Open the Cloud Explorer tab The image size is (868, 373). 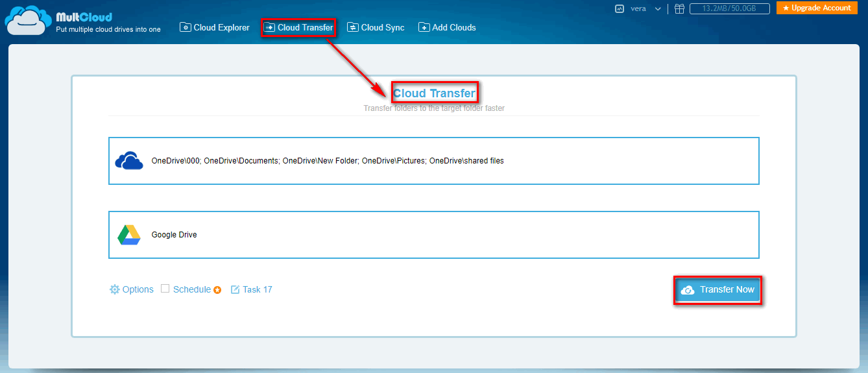[x=215, y=27]
